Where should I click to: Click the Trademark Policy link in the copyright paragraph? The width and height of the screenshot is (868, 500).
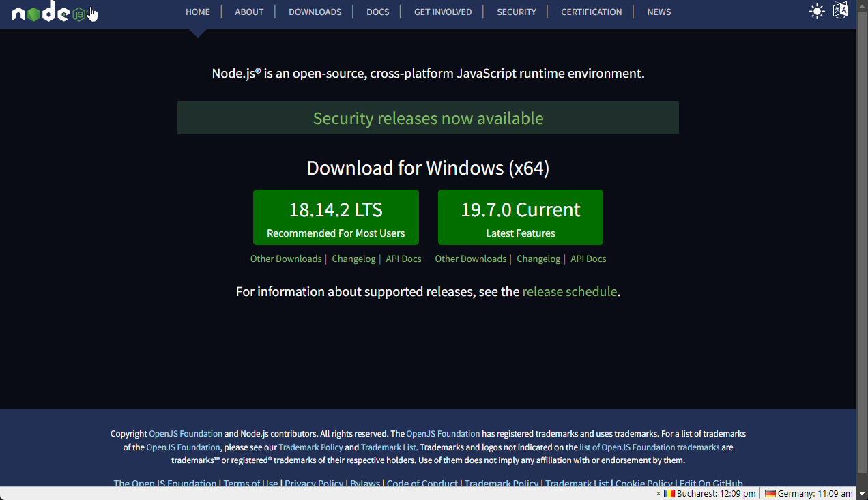tap(310, 447)
